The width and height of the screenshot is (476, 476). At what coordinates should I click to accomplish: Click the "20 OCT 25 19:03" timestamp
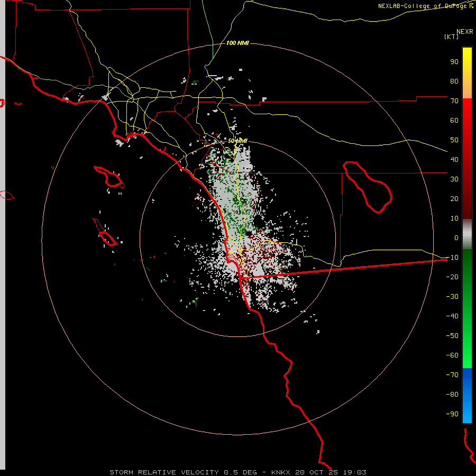click(x=331, y=472)
